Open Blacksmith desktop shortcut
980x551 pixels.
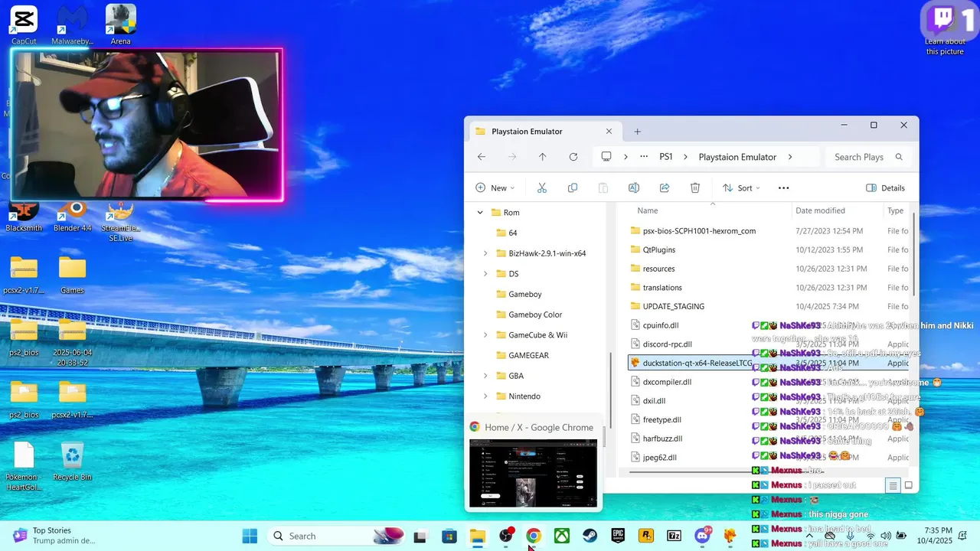click(x=24, y=217)
